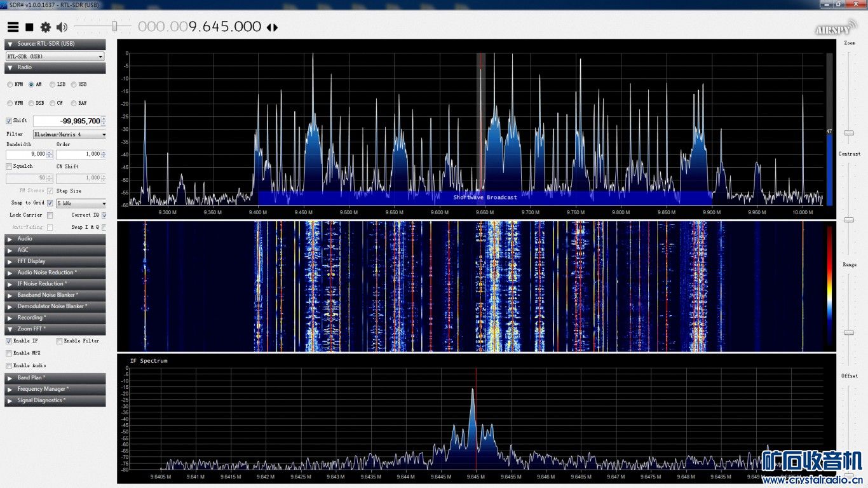Open the hamburger menu icon
The height and width of the screenshot is (488, 868).
pos(13,27)
